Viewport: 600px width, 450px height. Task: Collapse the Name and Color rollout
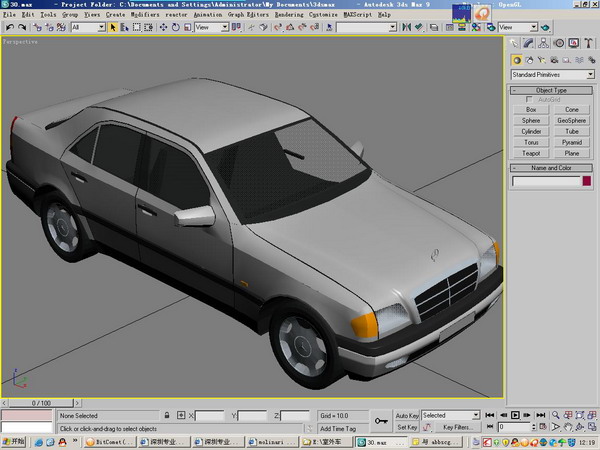551,168
